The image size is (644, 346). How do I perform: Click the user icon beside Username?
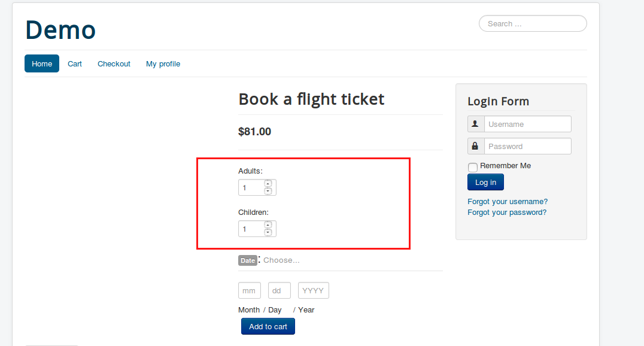pyautogui.click(x=475, y=124)
